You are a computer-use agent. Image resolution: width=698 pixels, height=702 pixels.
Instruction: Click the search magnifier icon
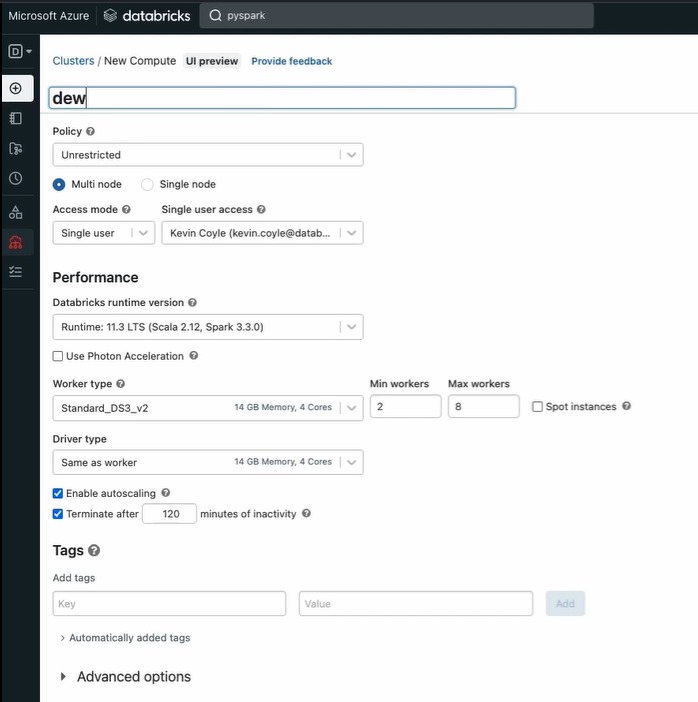tap(215, 16)
